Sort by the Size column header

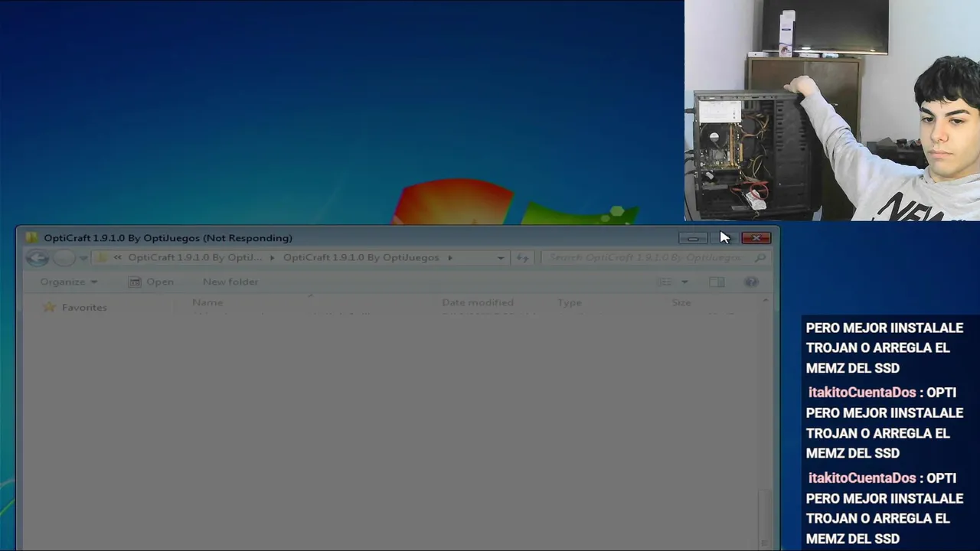[681, 302]
